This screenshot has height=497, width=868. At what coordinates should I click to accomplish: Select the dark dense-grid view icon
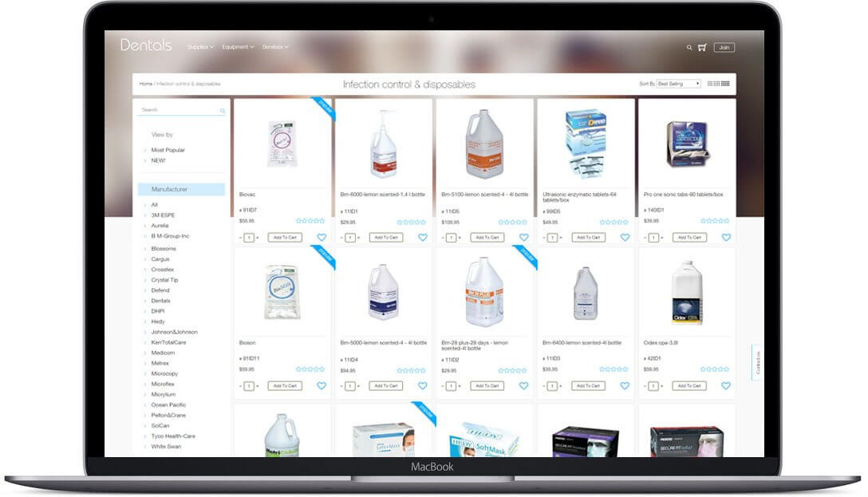coord(725,84)
